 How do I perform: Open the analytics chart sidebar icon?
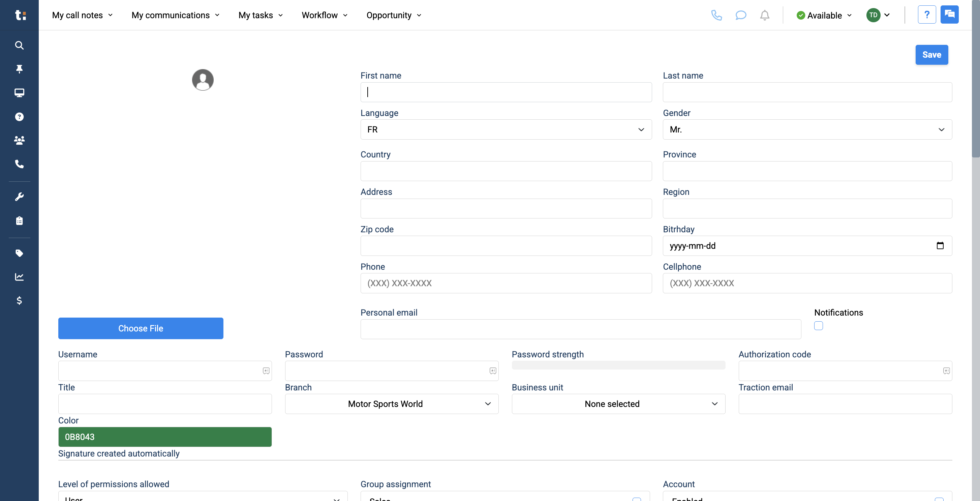(19, 277)
